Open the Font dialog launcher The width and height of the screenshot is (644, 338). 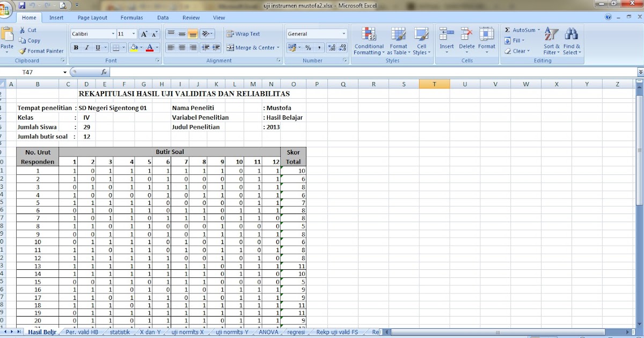pos(157,61)
